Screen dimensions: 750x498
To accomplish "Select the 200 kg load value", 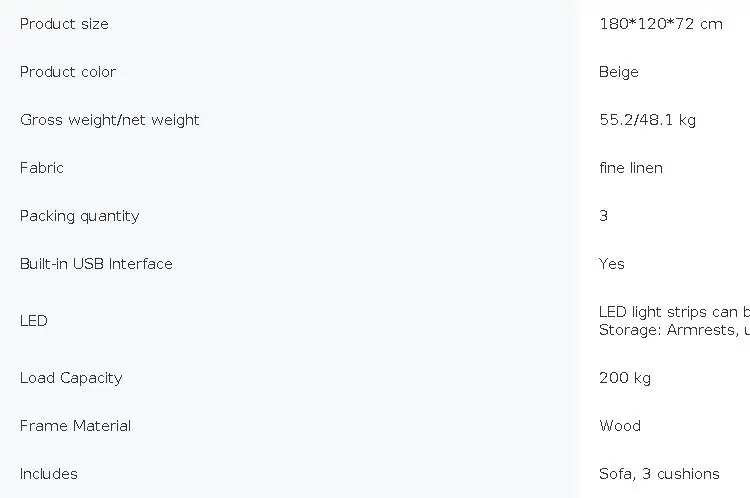I will point(625,378).
